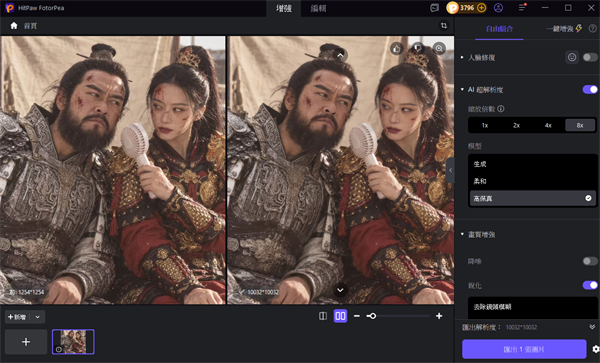The image size is (600, 363).
Task: Click the 10032*10032 export resolution value
Action: pos(521,327)
